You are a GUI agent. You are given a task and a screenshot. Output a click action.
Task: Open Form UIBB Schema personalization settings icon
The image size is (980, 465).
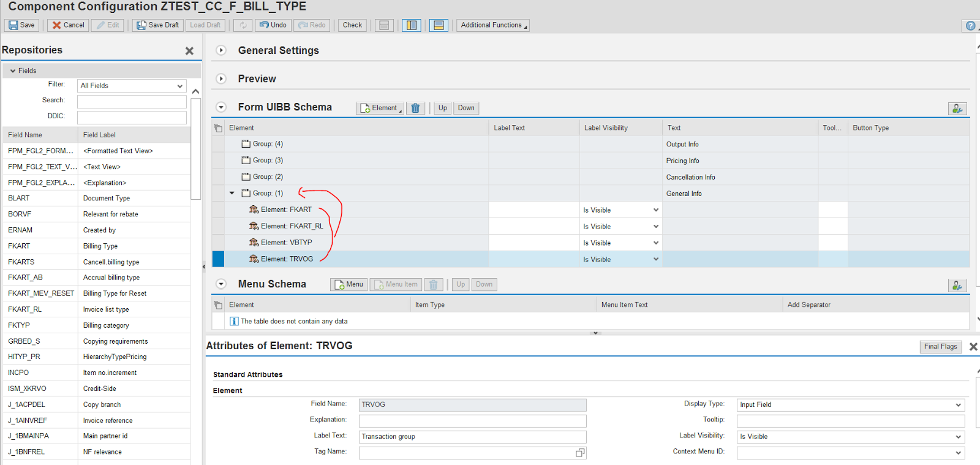pyautogui.click(x=957, y=108)
